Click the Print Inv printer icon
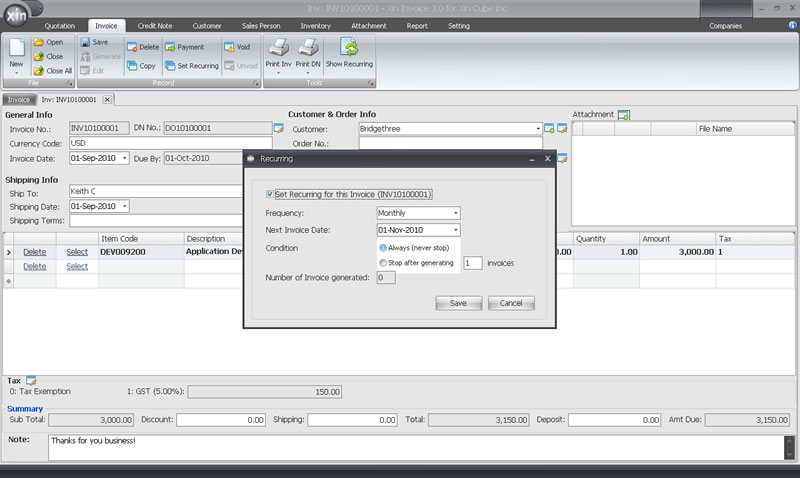Image resolution: width=800 pixels, height=478 pixels. (x=279, y=48)
